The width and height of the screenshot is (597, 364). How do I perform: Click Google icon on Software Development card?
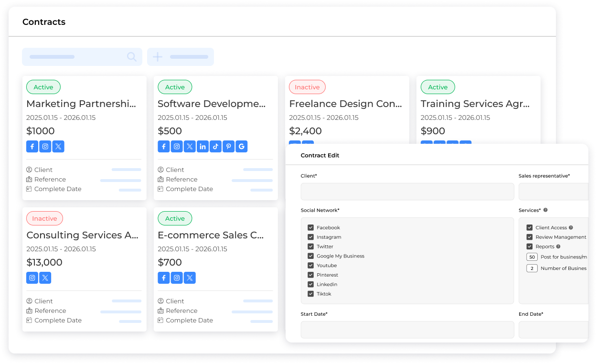click(x=242, y=147)
